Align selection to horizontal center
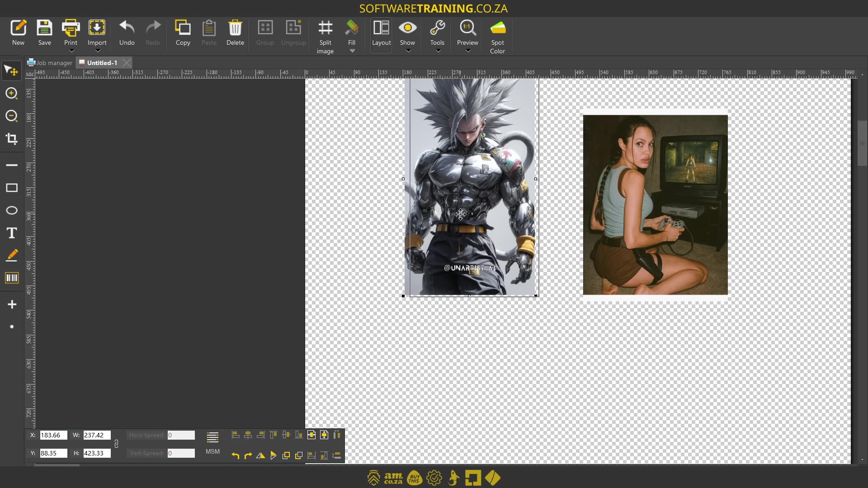 point(248,435)
